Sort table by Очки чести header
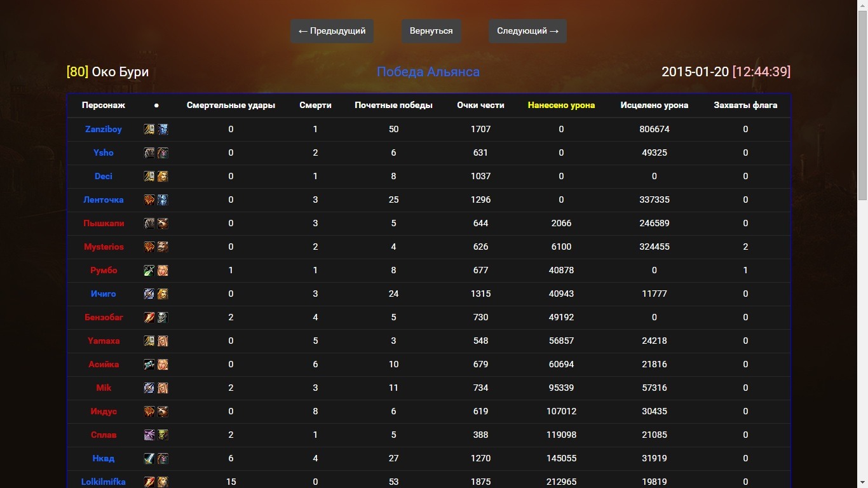This screenshot has height=488, width=868. coord(480,105)
